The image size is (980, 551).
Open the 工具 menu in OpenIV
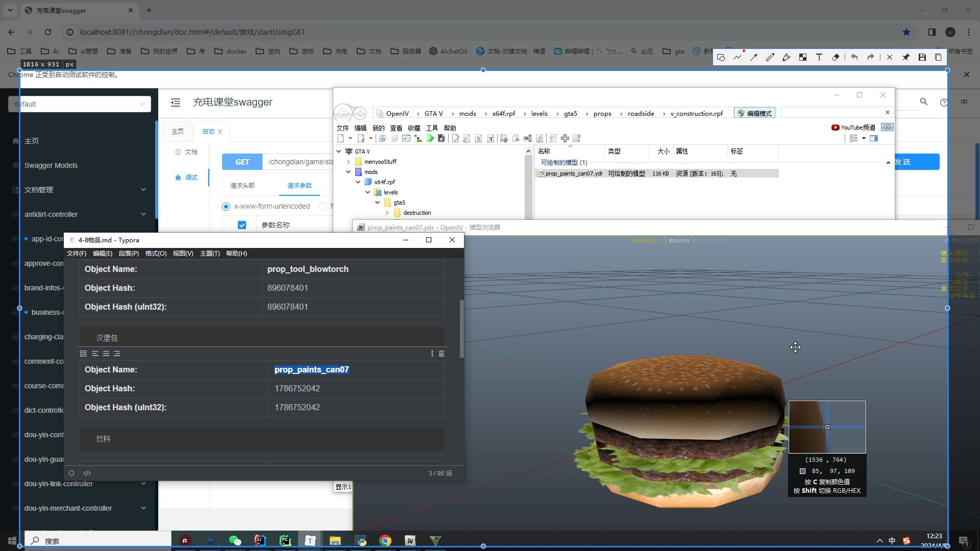coord(432,128)
